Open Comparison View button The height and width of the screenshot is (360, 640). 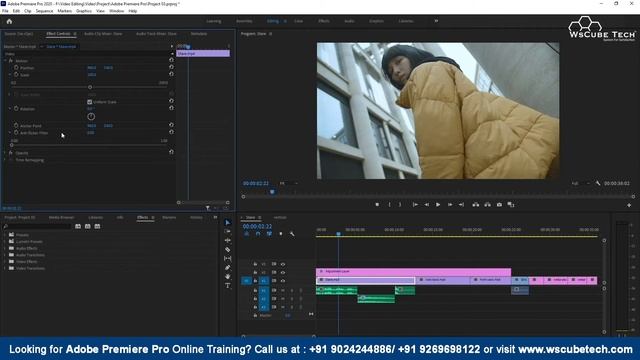(x=511, y=204)
